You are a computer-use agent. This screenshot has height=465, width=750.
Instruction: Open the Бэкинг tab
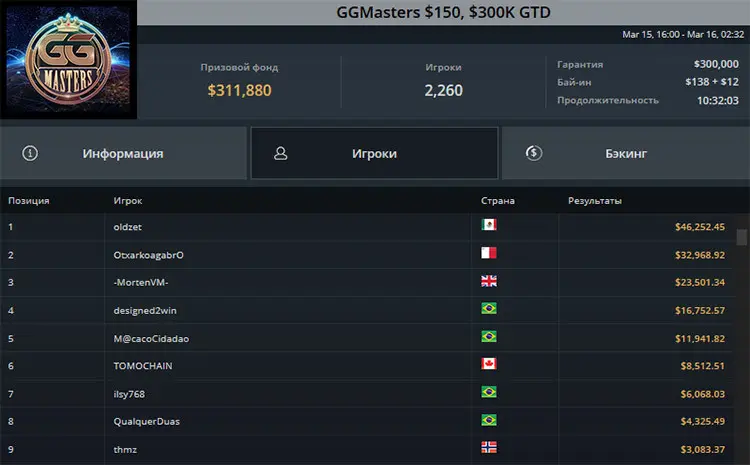pos(626,153)
